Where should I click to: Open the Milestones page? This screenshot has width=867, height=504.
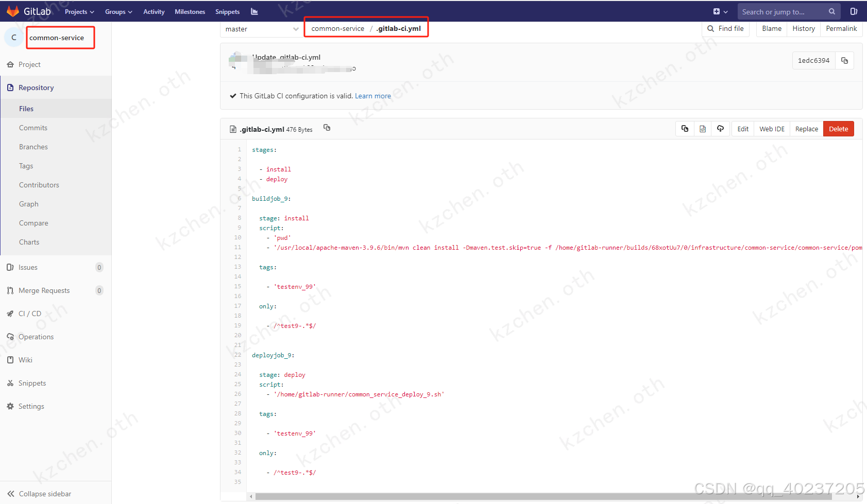(190, 11)
